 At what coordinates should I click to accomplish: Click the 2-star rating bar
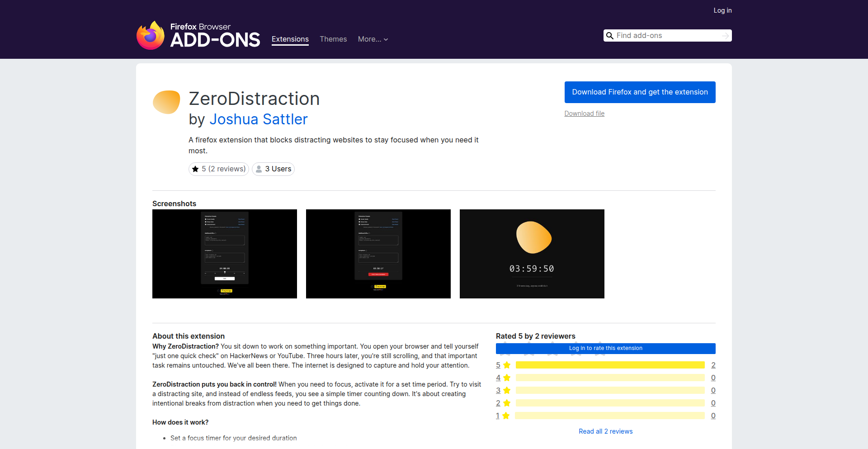(x=610, y=403)
